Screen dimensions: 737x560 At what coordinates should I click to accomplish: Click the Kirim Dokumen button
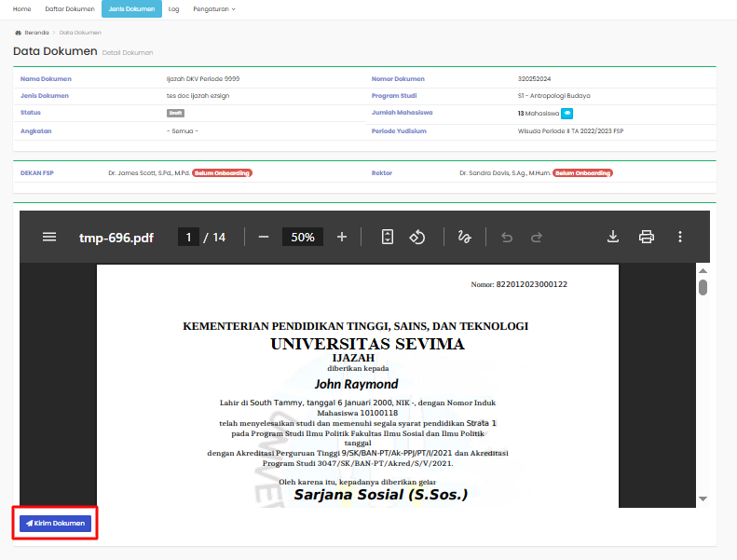click(55, 524)
